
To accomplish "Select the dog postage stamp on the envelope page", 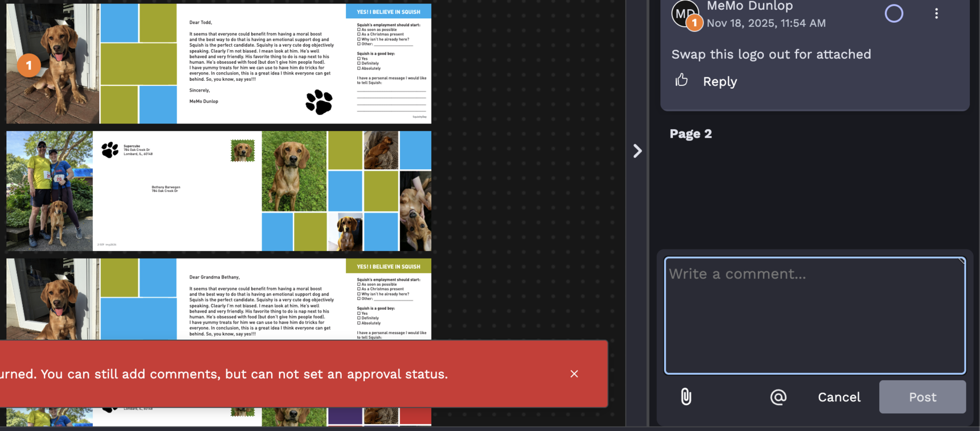I will (x=243, y=151).
